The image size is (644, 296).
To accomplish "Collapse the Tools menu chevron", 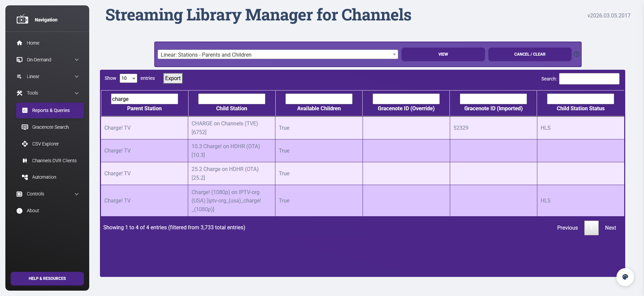I will tap(77, 93).
